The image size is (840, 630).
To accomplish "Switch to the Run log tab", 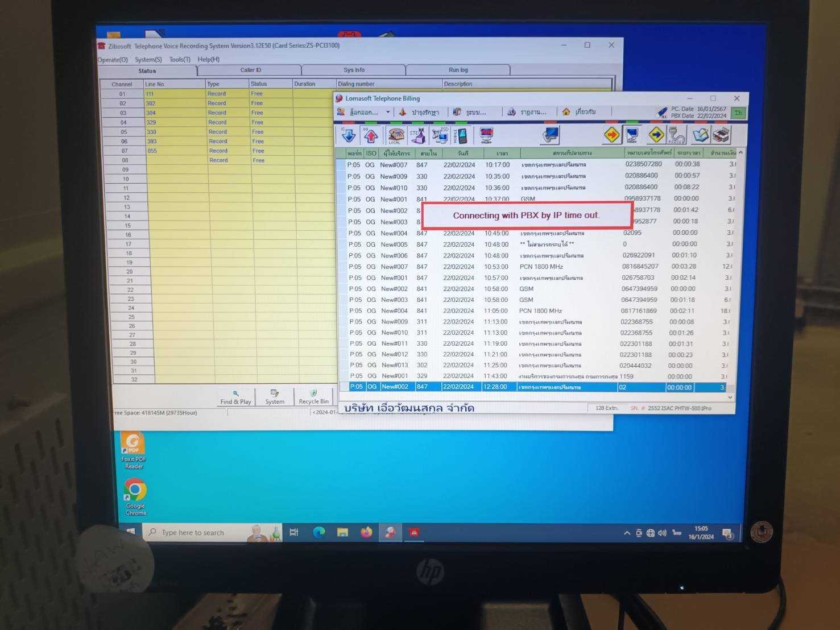I will click(458, 71).
